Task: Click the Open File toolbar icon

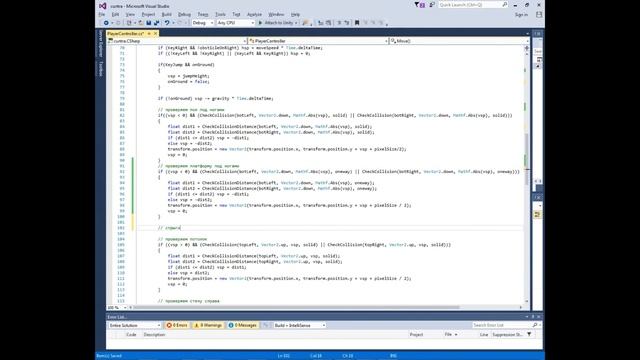Action: pos(141,23)
